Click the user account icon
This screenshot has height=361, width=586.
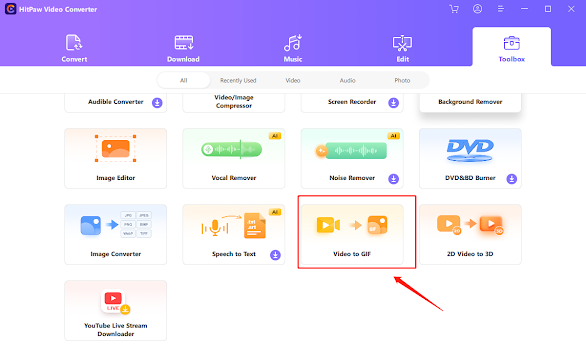coord(477,9)
